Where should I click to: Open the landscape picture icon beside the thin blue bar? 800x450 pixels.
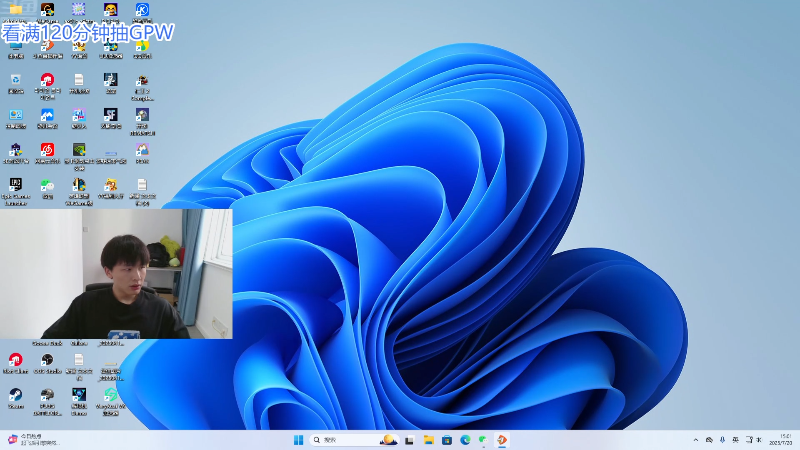pyautogui.click(x=142, y=149)
